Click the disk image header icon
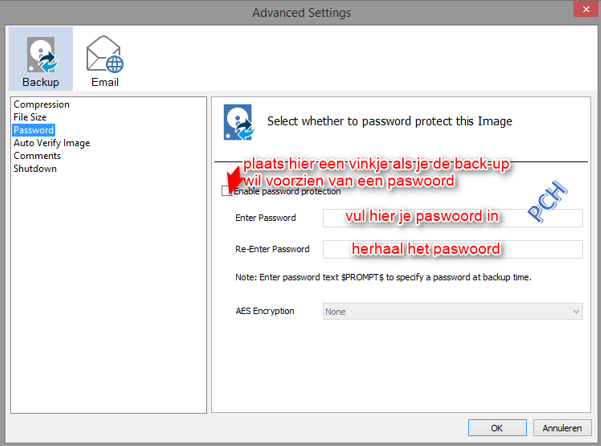This screenshot has width=601, height=446. pos(236,120)
